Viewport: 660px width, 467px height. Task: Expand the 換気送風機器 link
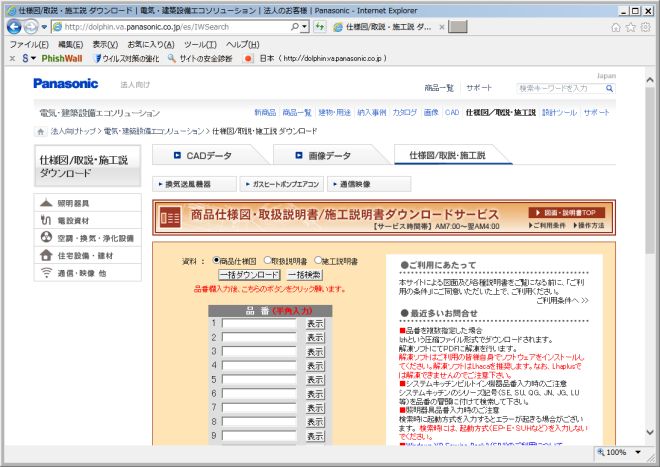click(x=194, y=184)
